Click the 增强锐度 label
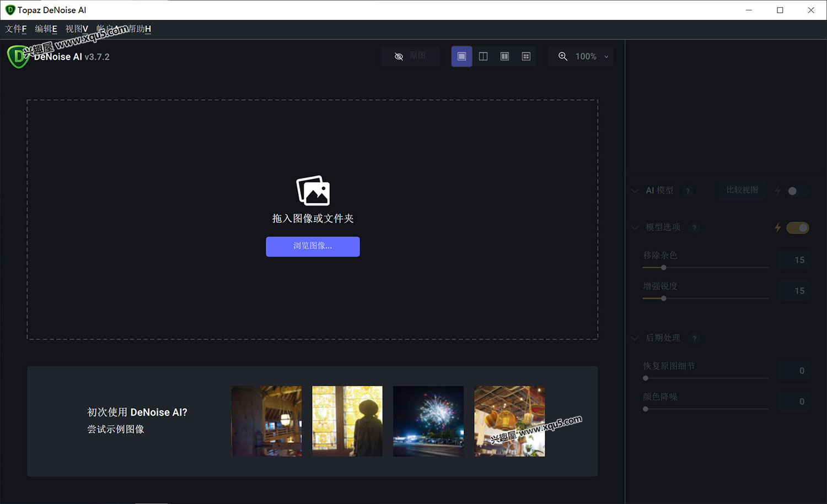Screen dimensions: 827x504 click(660, 286)
